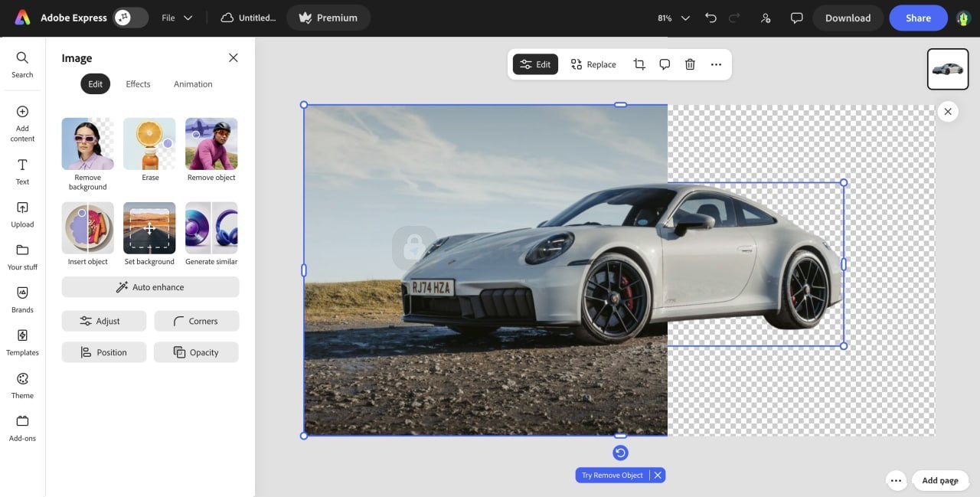Open the comment icon in top bar
The width and height of the screenshot is (980, 497).
point(796,18)
